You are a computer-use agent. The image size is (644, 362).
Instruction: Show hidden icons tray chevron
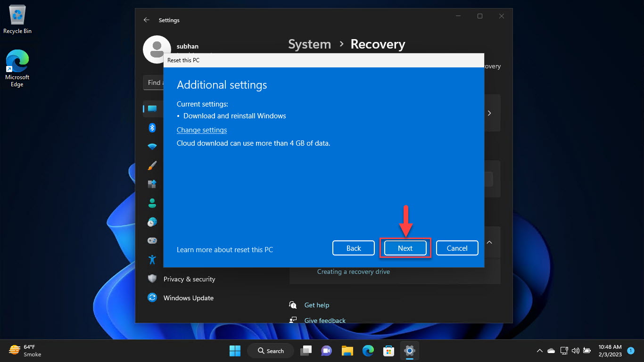coord(540,351)
